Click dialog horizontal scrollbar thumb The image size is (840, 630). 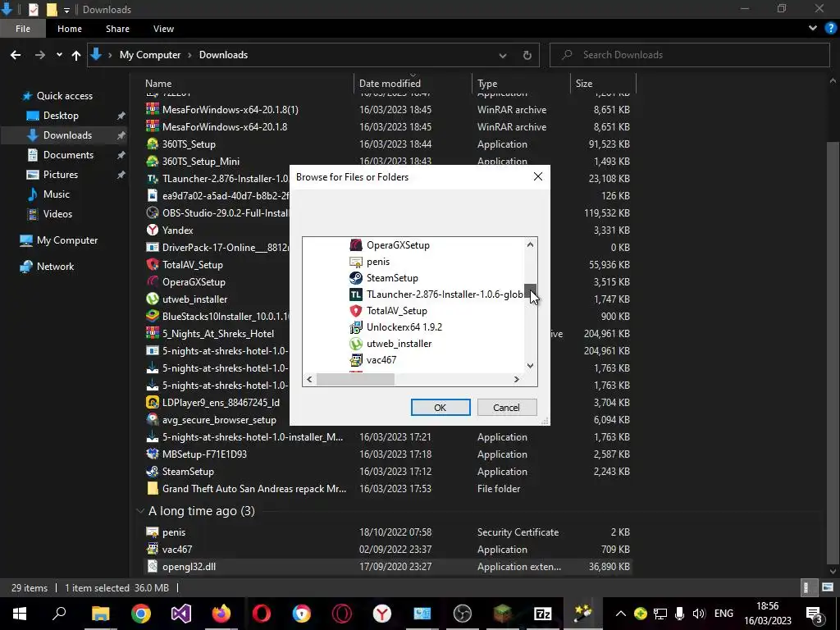pos(356,379)
